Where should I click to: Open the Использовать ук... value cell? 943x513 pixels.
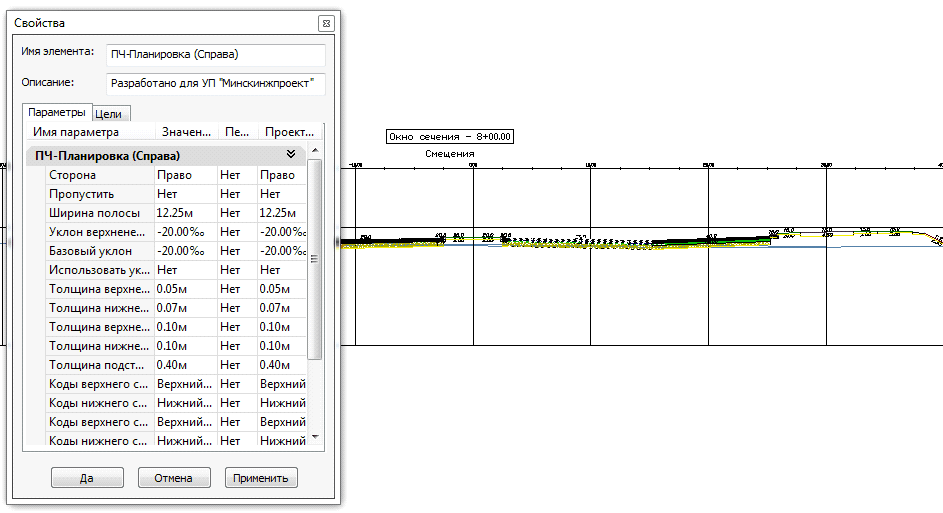(185, 270)
